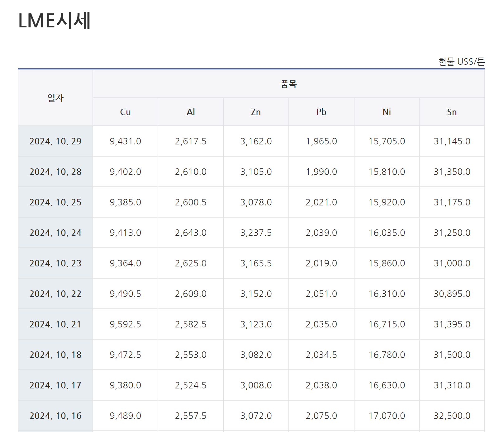
Task: Click the Sn price 30,895.0
Action: [452, 294]
